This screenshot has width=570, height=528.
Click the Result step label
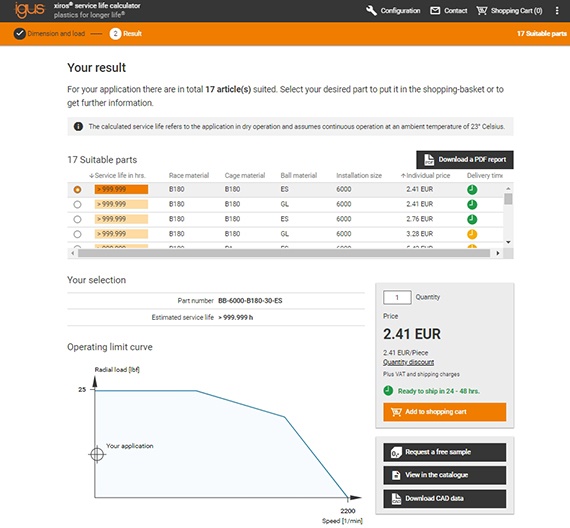(x=132, y=33)
